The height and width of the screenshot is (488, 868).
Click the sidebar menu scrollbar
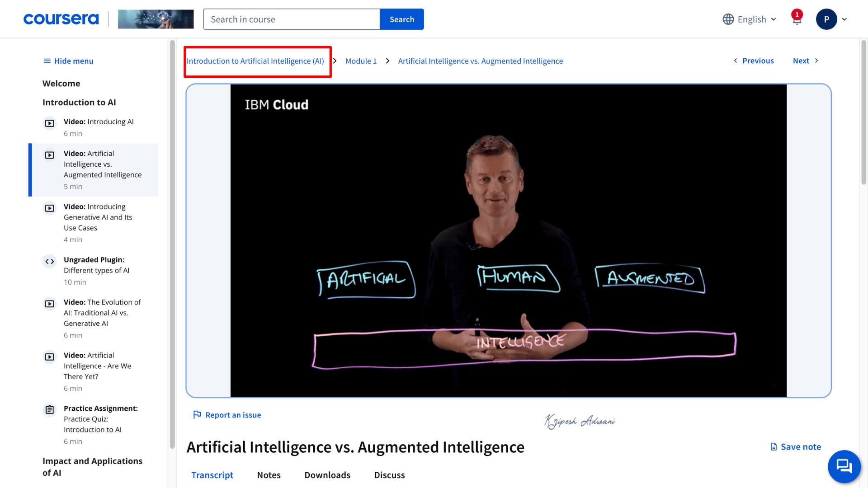pos(172,244)
